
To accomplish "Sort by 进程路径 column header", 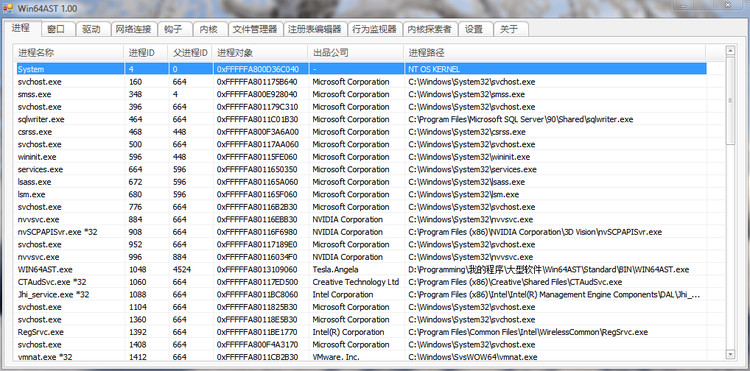I will [x=555, y=53].
